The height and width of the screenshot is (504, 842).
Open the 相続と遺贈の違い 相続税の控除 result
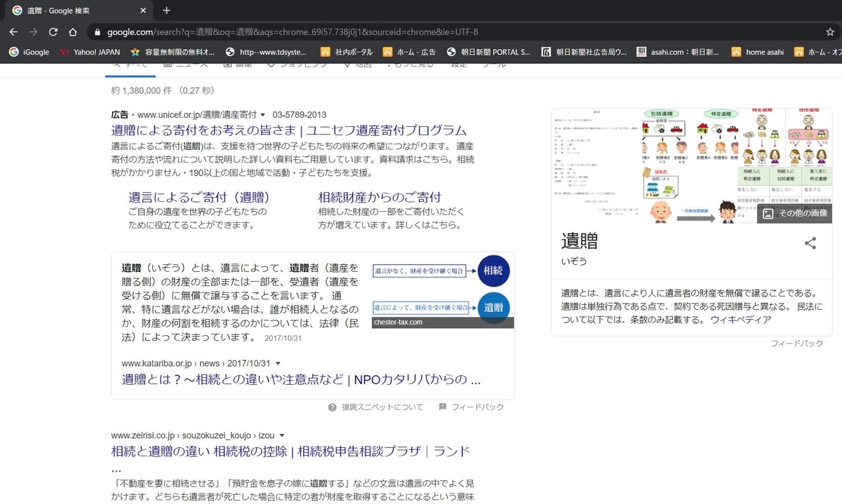coord(290,451)
